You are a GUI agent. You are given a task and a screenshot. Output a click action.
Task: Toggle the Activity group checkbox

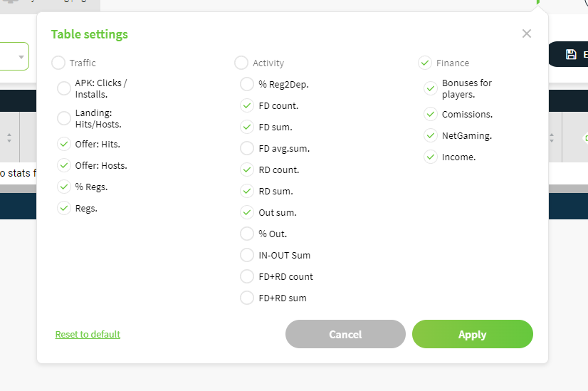tap(241, 63)
